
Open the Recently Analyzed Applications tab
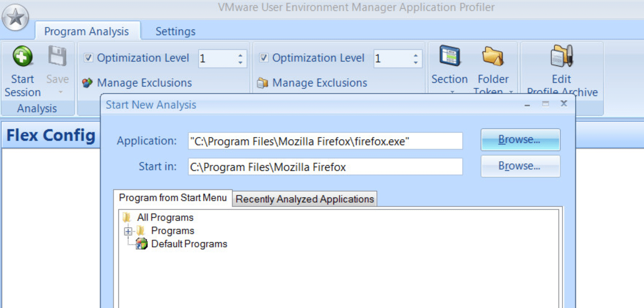tap(304, 199)
